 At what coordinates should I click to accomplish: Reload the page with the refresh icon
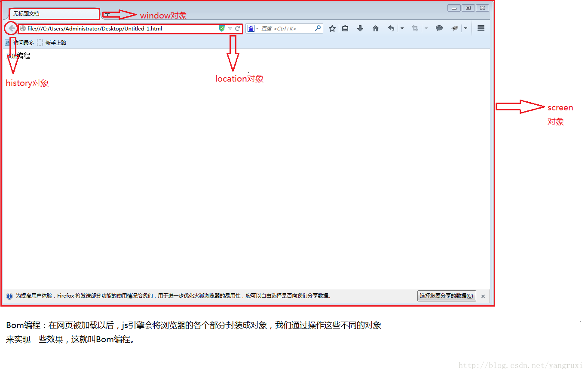coord(237,29)
